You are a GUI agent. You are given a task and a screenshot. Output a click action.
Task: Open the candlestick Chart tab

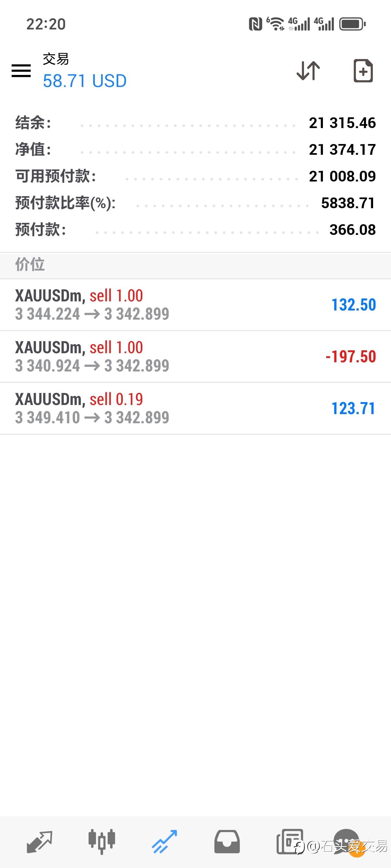pyautogui.click(x=102, y=842)
